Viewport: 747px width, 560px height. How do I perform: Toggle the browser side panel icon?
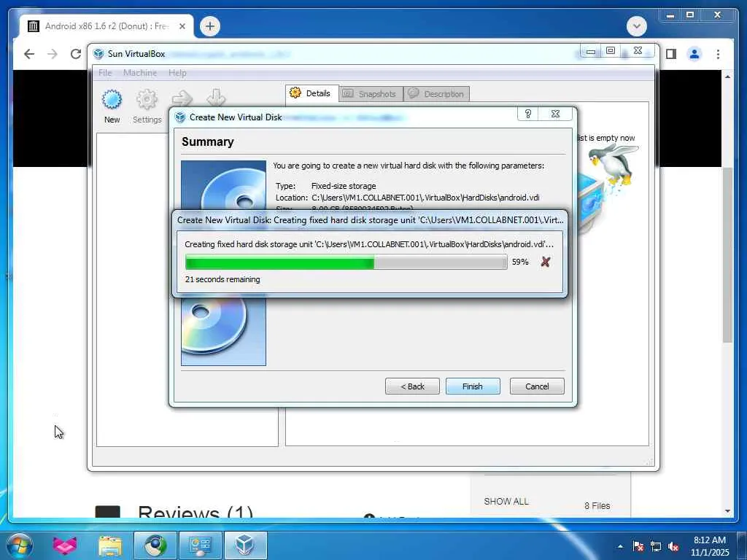click(x=671, y=54)
